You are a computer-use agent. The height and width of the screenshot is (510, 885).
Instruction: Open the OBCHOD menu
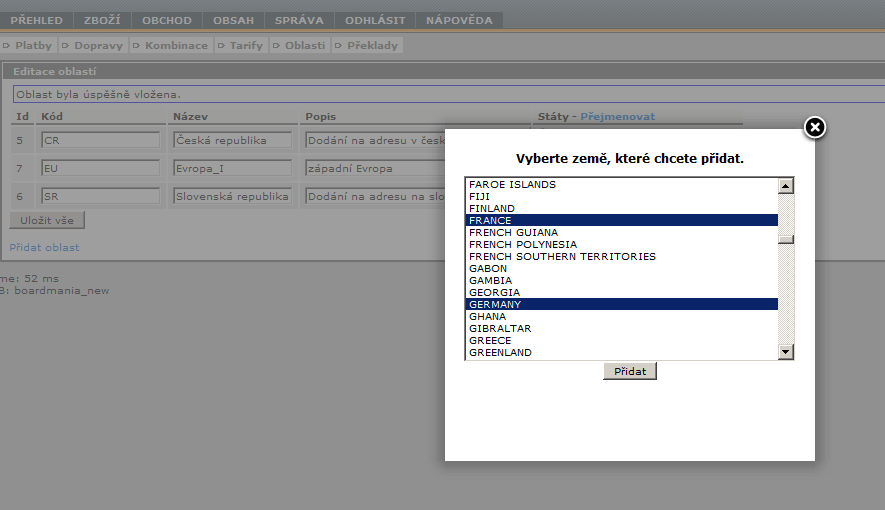click(x=167, y=20)
